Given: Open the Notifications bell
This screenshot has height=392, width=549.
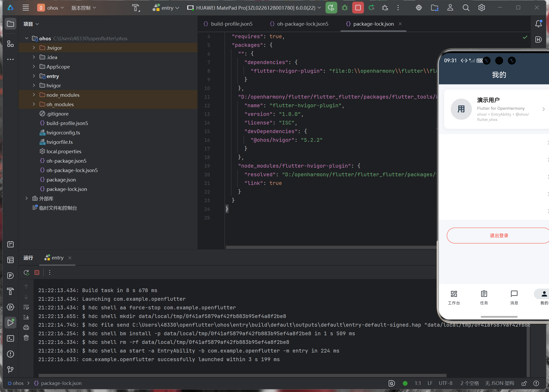Looking at the screenshot, I should pos(538,24).
